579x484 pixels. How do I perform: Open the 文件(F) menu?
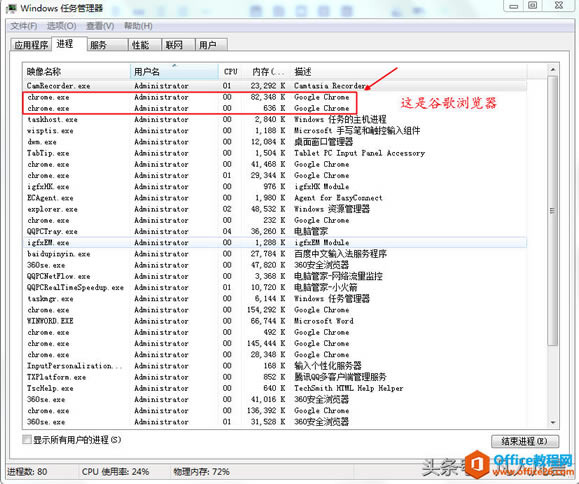click(24, 26)
